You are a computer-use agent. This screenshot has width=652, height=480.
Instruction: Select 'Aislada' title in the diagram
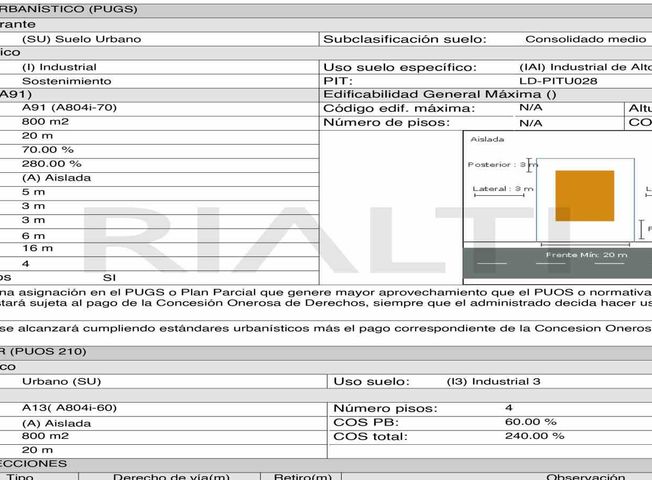pyautogui.click(x=487, y=139)
